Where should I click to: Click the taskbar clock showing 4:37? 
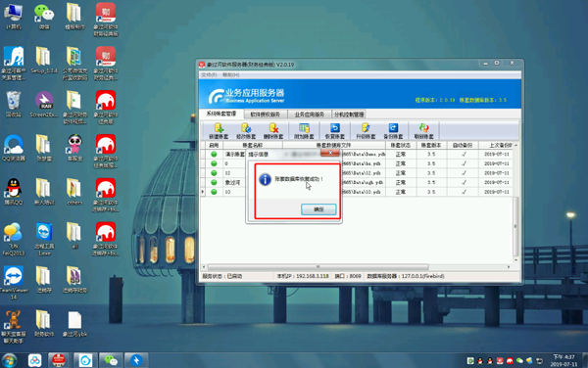pos(563,360)
